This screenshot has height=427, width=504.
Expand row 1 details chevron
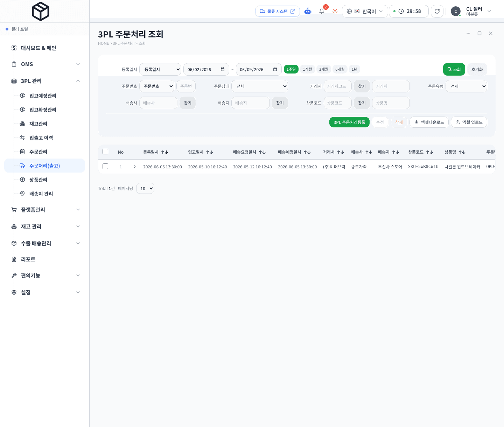(x=135, y=167)
